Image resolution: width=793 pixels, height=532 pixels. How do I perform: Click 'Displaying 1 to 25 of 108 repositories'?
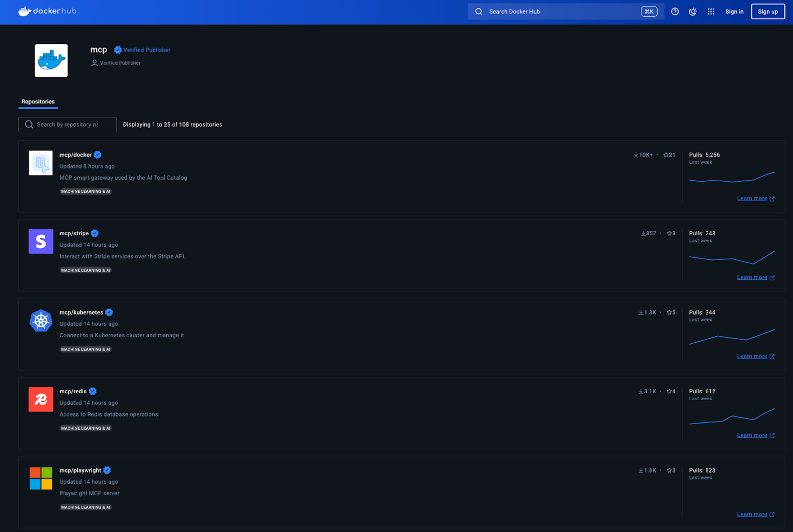pos(172,124)
